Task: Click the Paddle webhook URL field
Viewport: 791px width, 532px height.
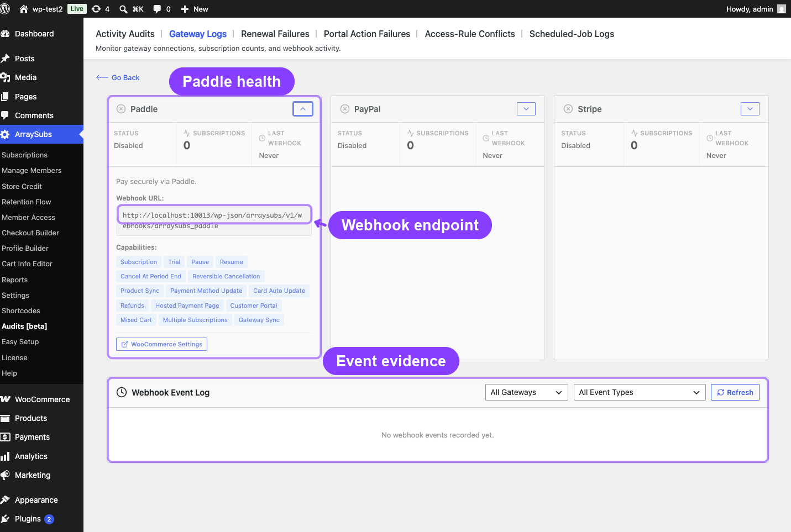Action: click(214, 220)
